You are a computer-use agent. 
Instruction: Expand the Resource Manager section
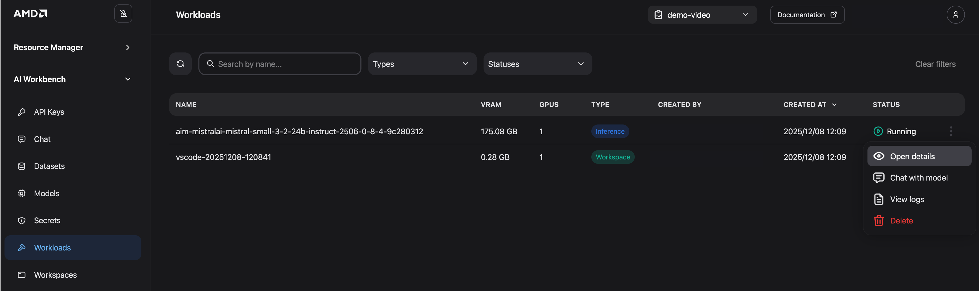pos(72,48)
